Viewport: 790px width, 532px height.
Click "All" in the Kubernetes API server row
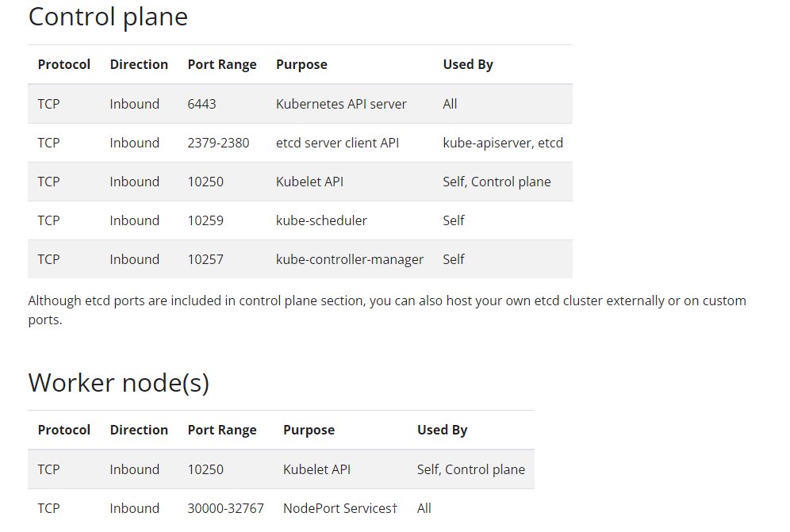point(450,104)
